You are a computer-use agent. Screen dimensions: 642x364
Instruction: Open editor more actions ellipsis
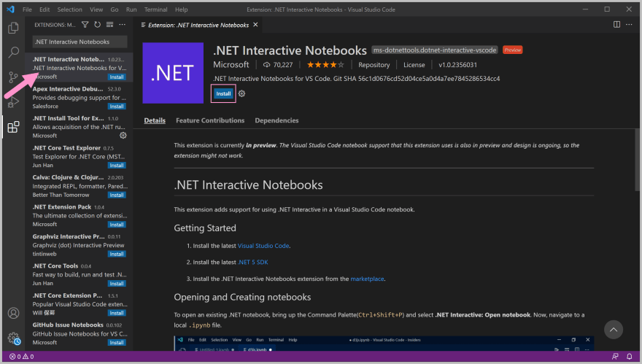click(x=629, y=25)
